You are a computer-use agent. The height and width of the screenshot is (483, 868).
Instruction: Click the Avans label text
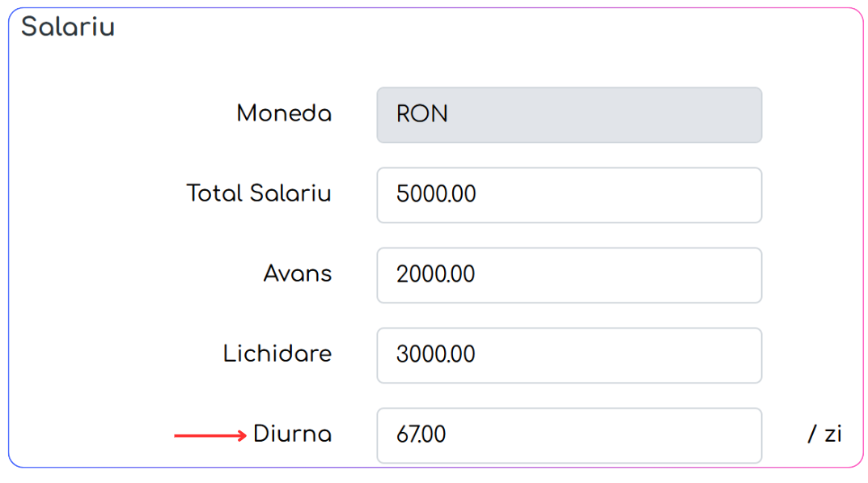297,273
